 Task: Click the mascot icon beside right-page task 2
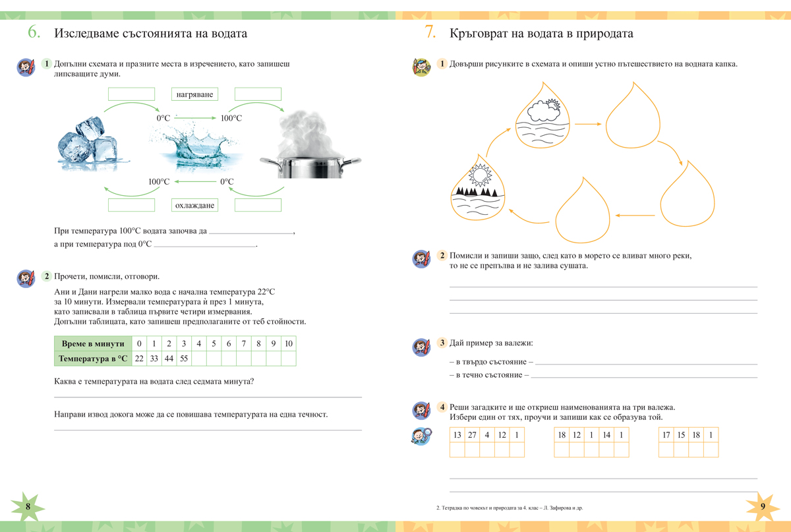click(x=422, y=257)
